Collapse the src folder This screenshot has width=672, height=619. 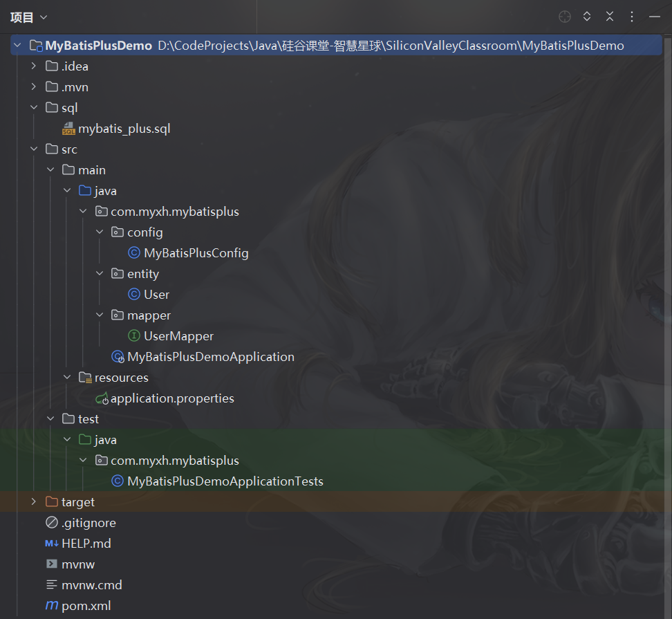click(34, 149)
